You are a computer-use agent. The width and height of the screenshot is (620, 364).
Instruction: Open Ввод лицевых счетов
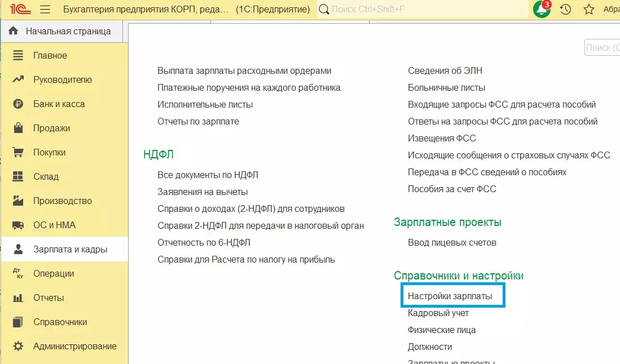(452, 243)
